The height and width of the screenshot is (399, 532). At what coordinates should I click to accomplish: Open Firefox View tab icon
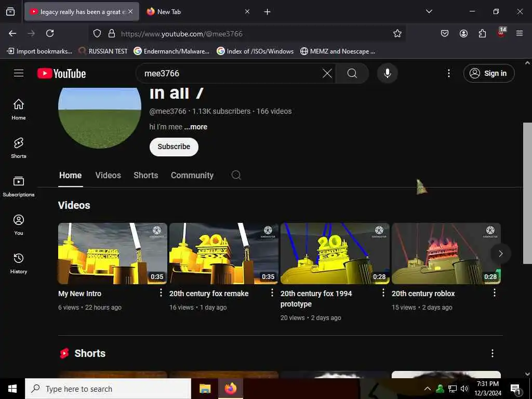(10, 11)
